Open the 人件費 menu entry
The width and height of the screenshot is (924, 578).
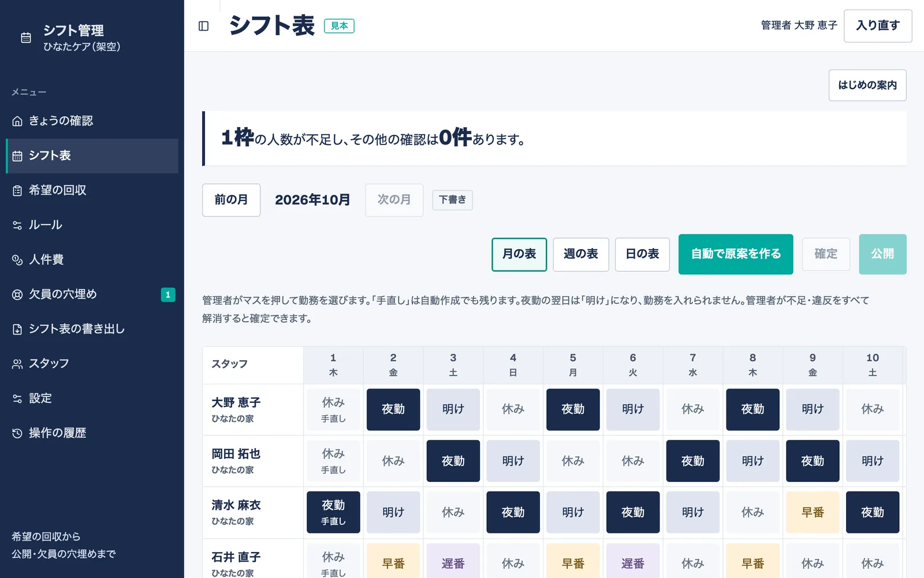[92, 260]
